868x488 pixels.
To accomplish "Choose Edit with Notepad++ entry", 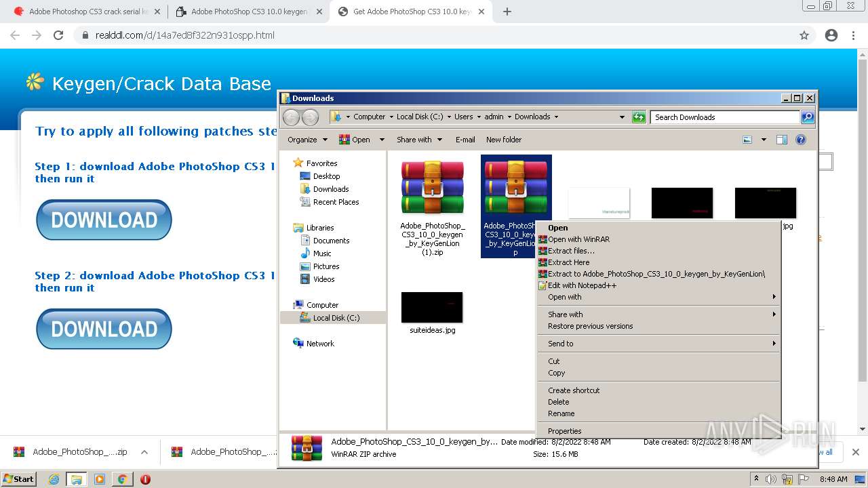I will [582, 285].
